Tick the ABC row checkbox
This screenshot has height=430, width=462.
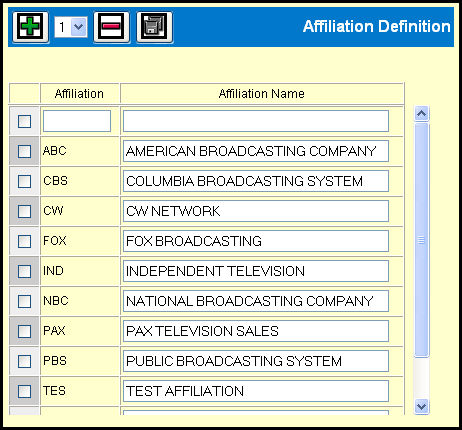click(x=24, y=151)
